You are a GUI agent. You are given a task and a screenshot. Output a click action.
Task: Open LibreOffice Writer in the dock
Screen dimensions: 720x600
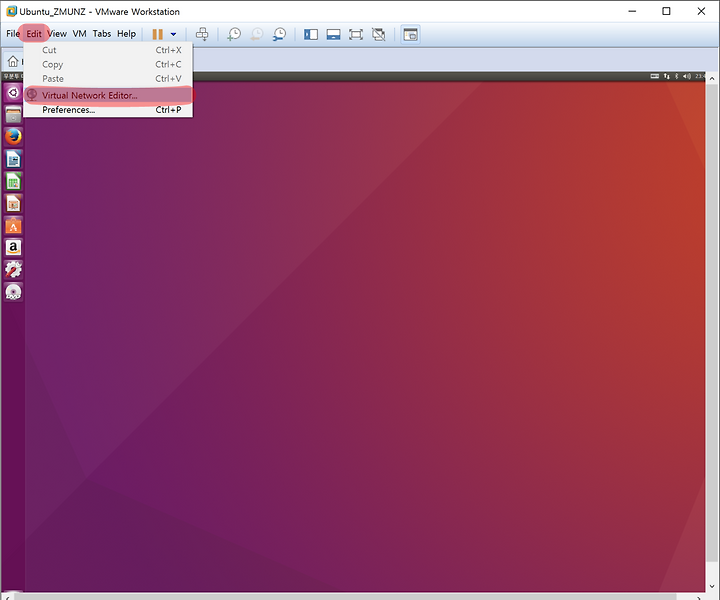click(13, 159)
